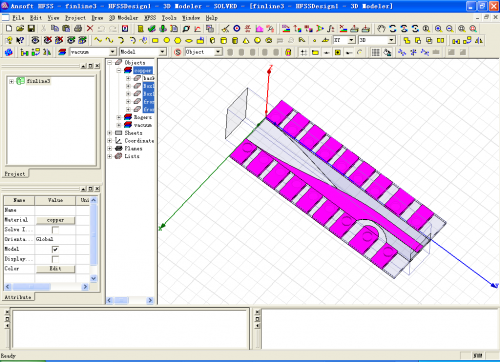Click the Zoom in magnifier icon
The image size is (500, 362).
439,29
